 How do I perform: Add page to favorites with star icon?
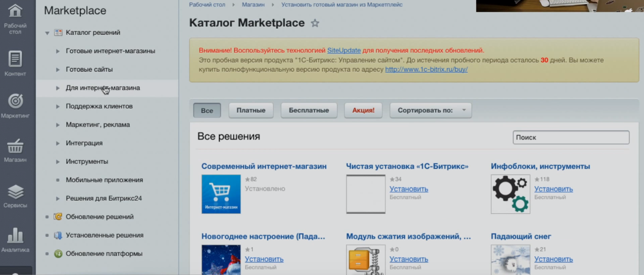[315, 23]
